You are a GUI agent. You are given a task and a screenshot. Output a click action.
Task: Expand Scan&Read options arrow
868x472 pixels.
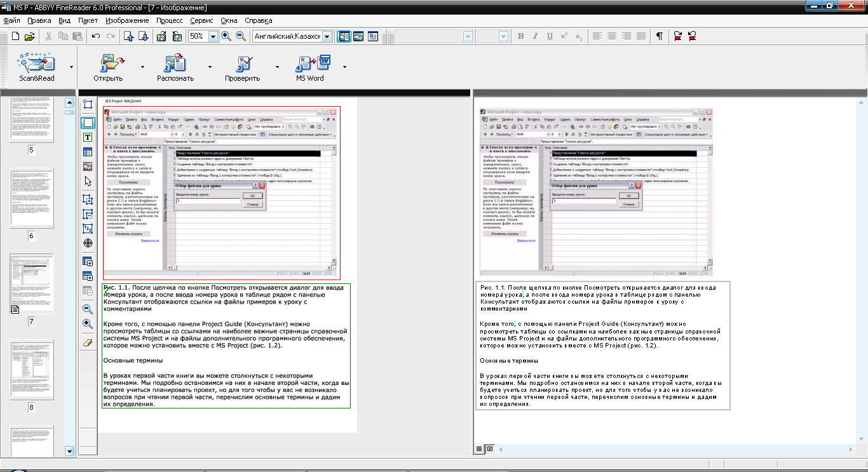(71, 66)
